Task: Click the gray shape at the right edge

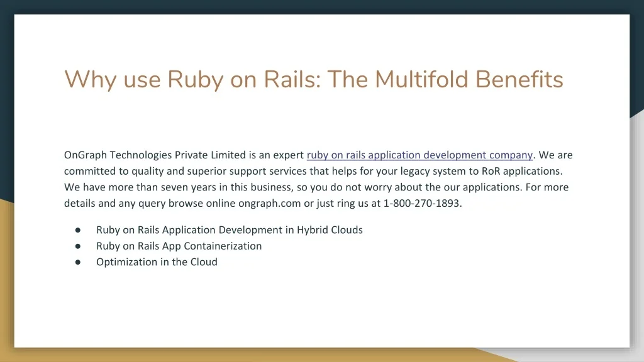Action: tap(636, 220)
